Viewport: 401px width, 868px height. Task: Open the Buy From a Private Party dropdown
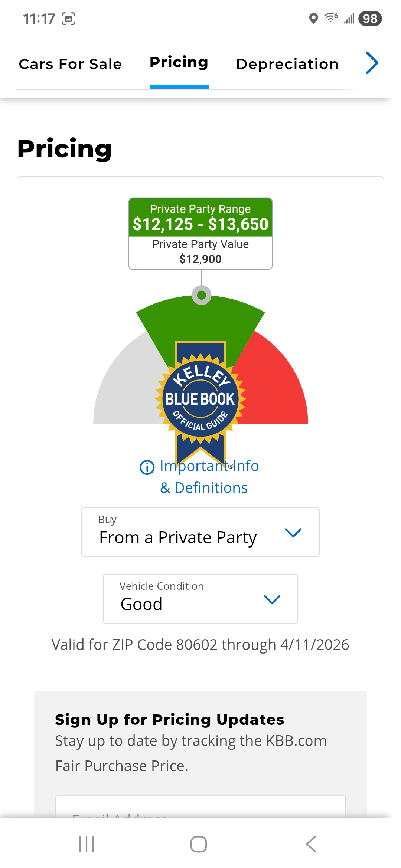(x=200, y=532)
